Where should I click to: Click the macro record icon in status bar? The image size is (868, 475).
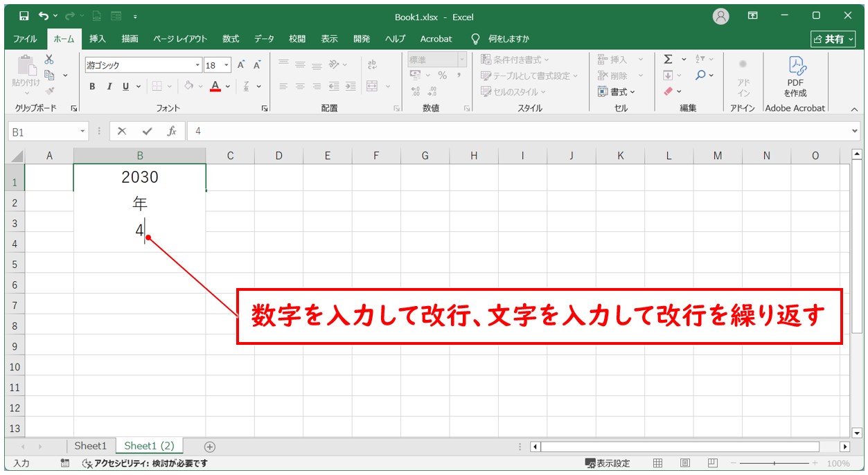(65, 463)
